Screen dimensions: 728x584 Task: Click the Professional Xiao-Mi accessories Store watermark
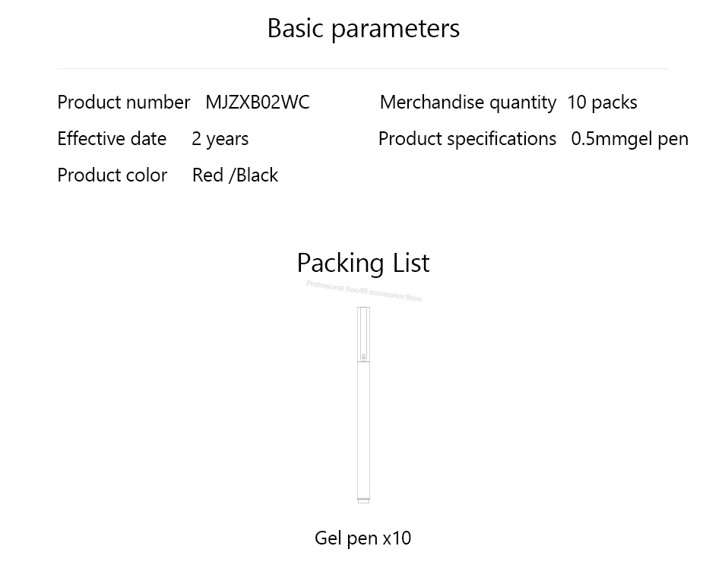(363, 291)
